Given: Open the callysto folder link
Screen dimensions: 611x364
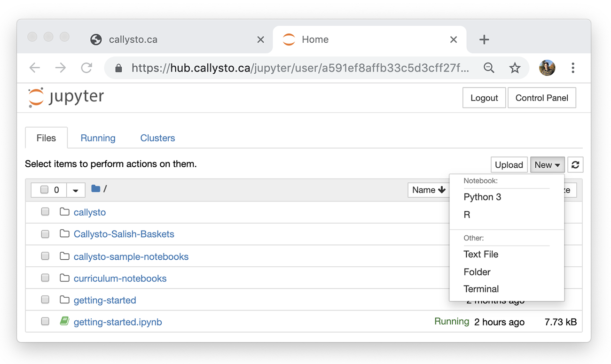Looking at the screenshot, I should 90,212.
